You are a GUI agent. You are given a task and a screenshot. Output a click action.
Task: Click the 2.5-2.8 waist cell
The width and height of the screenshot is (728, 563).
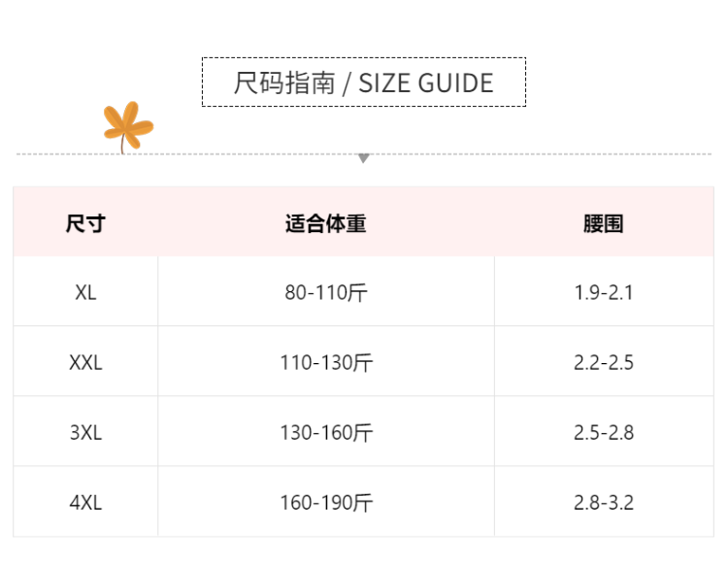603,433
